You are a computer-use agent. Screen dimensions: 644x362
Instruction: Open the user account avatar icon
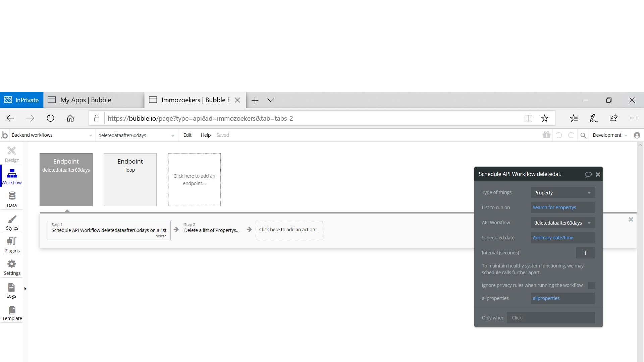(637, 135)
